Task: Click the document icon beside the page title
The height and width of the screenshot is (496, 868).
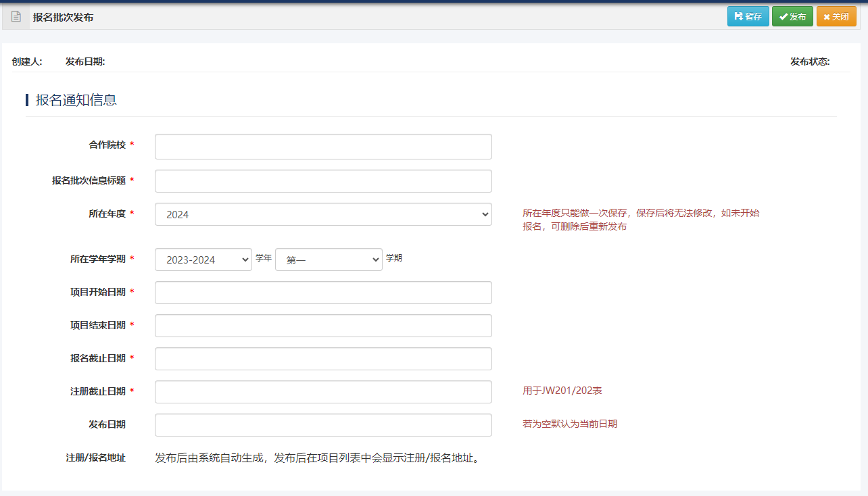Action: (x=16, y=17)
